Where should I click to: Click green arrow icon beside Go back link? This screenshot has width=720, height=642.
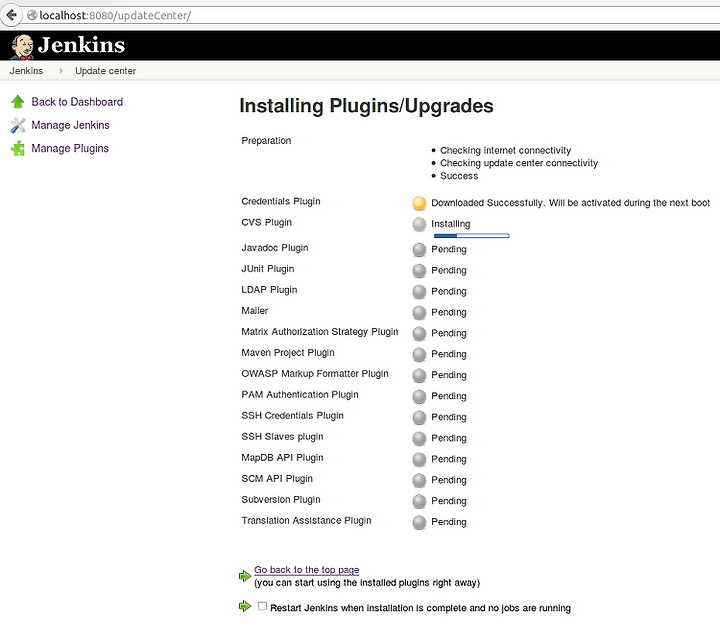click(x=245, y=576)
